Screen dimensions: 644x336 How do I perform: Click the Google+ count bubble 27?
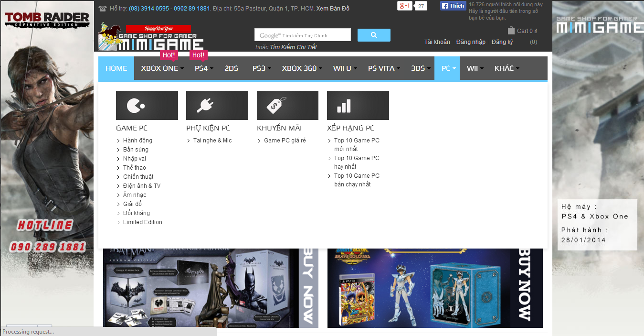[x=421, y=6]
